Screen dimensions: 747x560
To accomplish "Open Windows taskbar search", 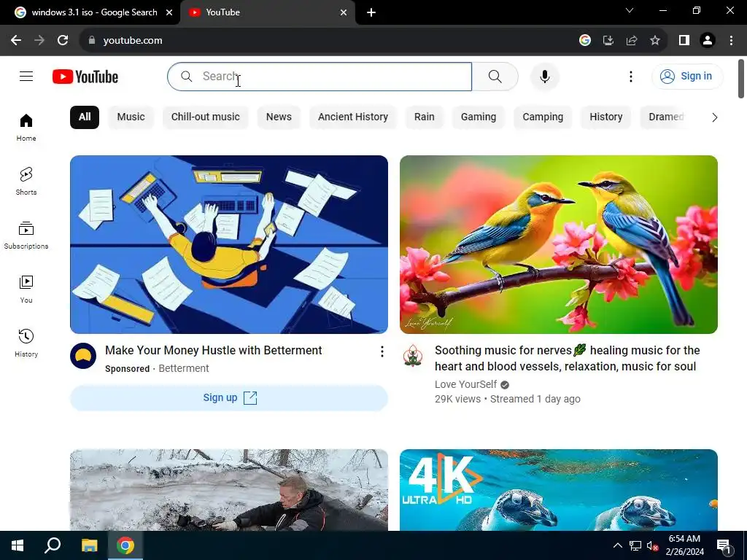I will (53, 545).
